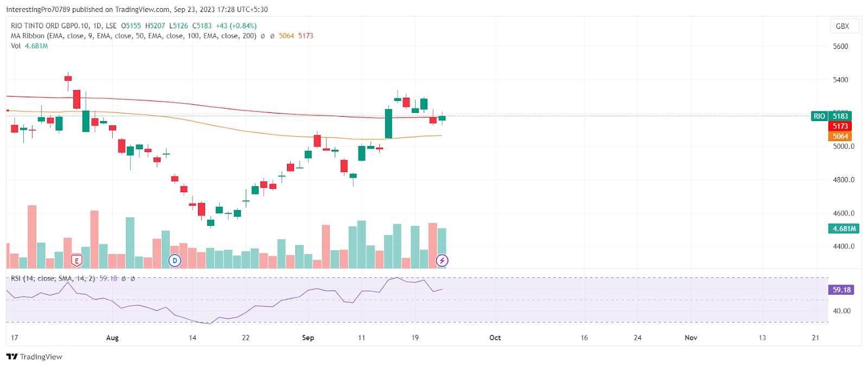Click the 22 date label on time axis
This screenshot has width=868, height=367.
pyautogui.click(x=246, y=338)
